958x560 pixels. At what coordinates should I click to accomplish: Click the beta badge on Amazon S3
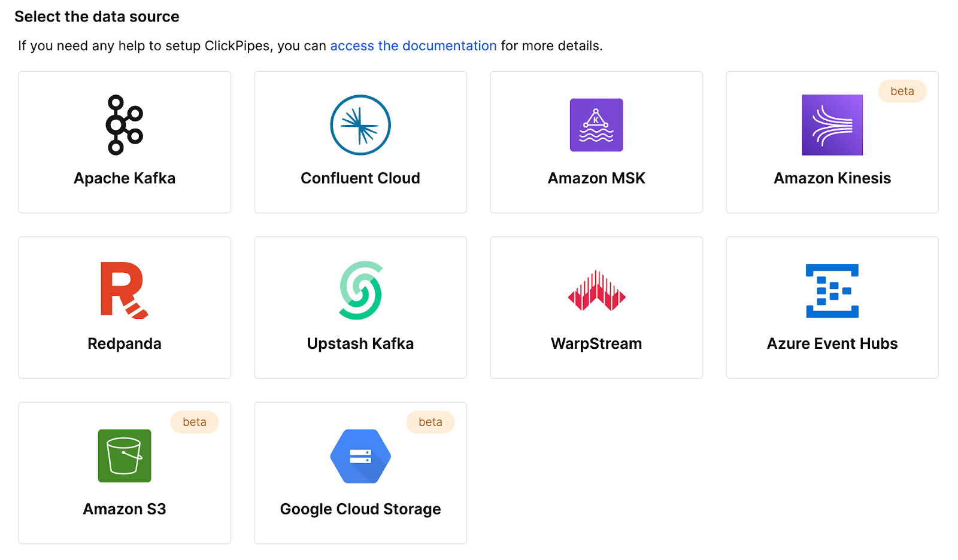pos(194,422)
